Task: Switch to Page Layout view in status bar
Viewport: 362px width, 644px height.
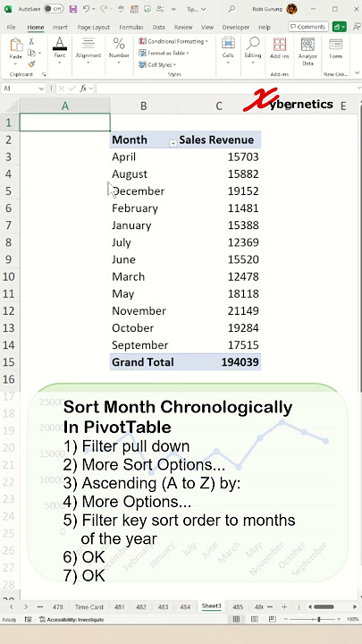Action: point(255,619)
